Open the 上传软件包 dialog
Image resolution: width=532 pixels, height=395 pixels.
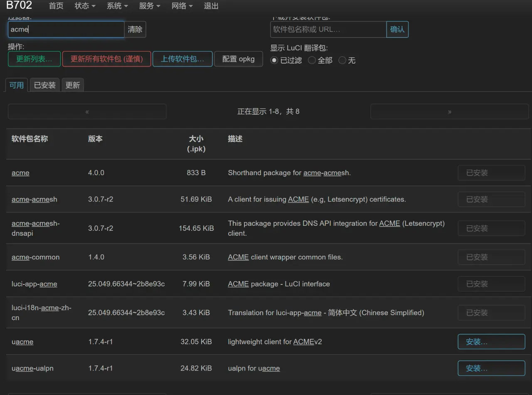click(182, 59)
